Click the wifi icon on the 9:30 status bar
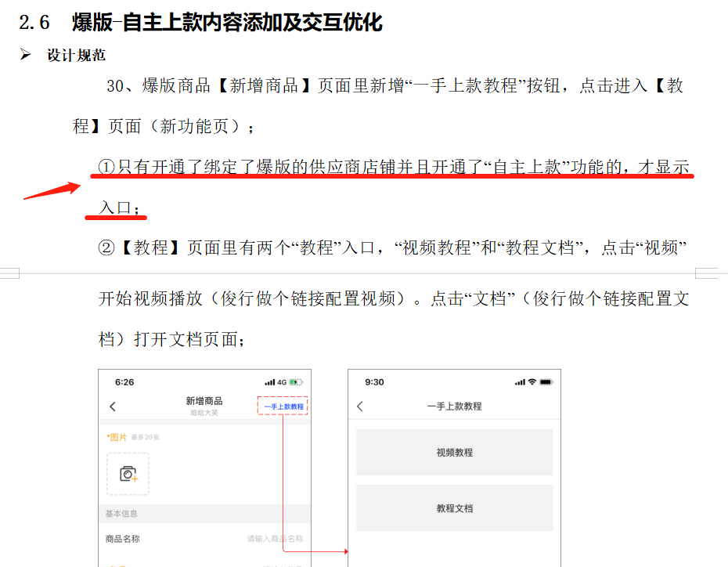This screenshot has width=728, height=567. (x=532, y=381)
